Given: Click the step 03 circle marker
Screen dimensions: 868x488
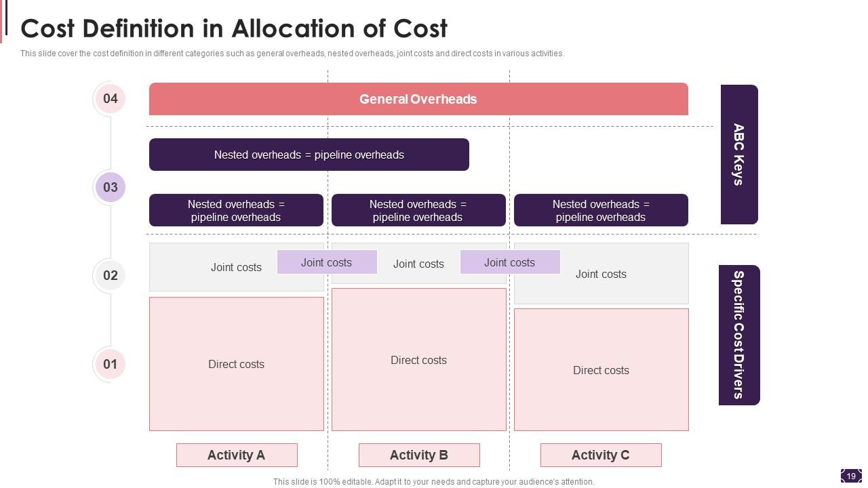Looking at the screenshot, I should 110,187.
